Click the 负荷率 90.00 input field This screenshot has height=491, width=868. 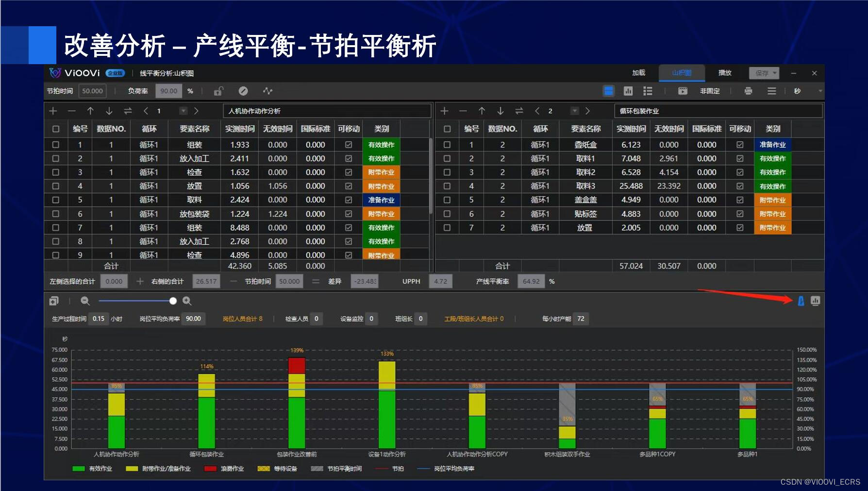click(168, 91)
